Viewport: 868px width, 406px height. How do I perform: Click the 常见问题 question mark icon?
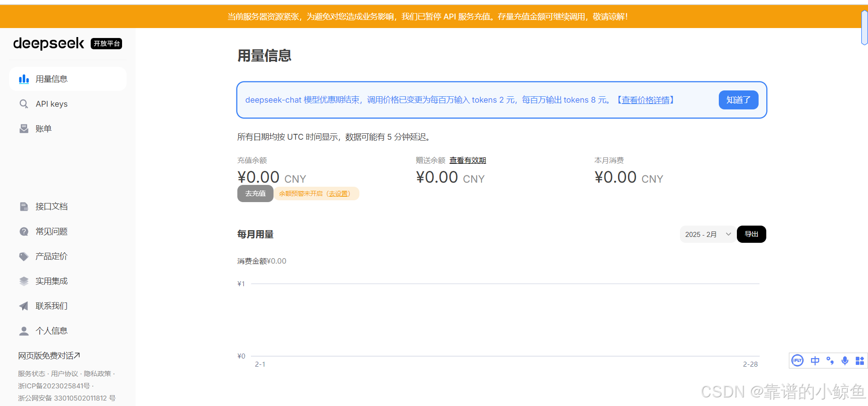click(24, 231)
